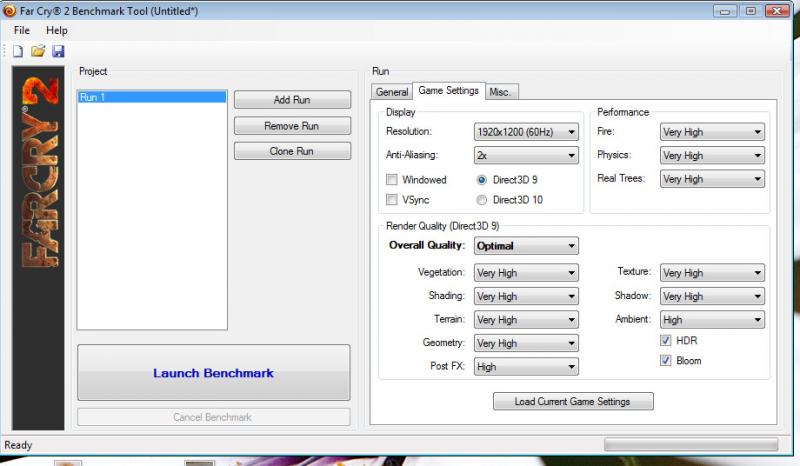Image resolution: width=800 pixels, height=466 pixels.
Task: Open the Physics performance dropdown
Action: (x=712, y=155)
